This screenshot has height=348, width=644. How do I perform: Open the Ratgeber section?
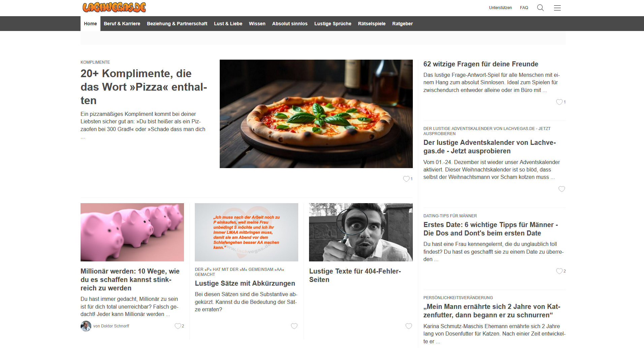402,24
